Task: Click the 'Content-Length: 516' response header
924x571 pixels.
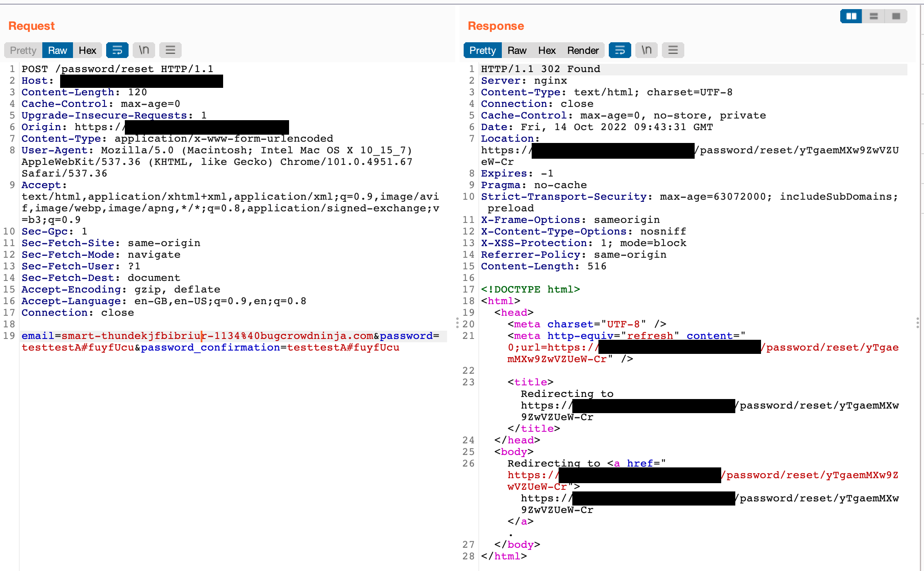Action: point(544,266)
